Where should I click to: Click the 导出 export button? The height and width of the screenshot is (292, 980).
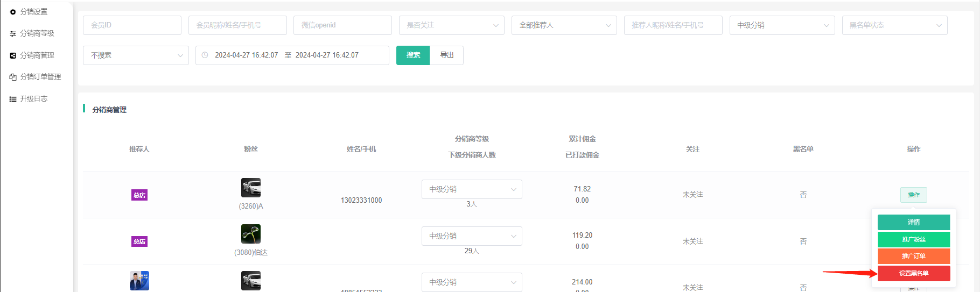click(x=446, y=55)
